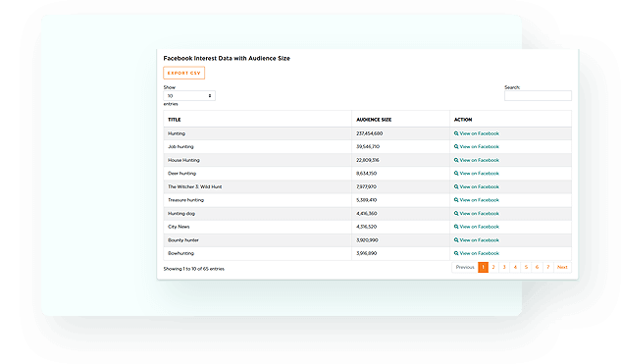Select the Bounty hunter title cell
Viewport: 621px width, 364px height.
tap(257, 240)
